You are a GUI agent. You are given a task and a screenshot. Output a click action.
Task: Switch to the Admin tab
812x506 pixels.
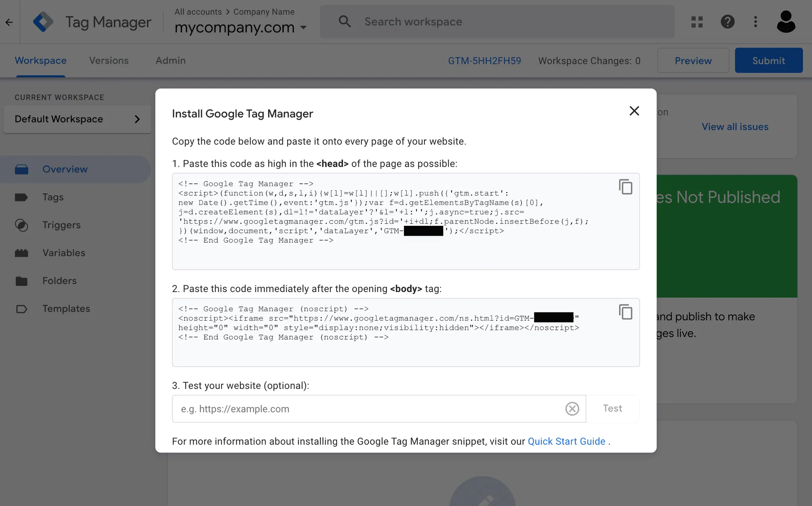pyautogui.click(x=170, y=61)
